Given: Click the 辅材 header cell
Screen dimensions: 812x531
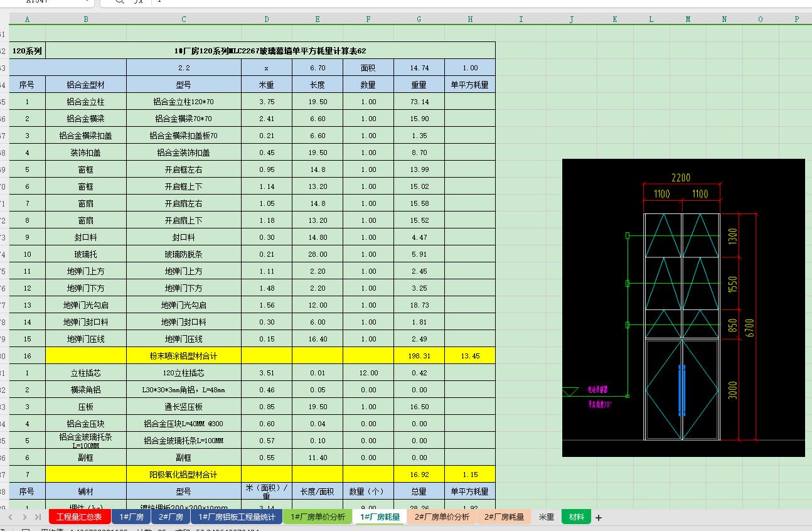Looking at the screenshot, I should (86, 491).
